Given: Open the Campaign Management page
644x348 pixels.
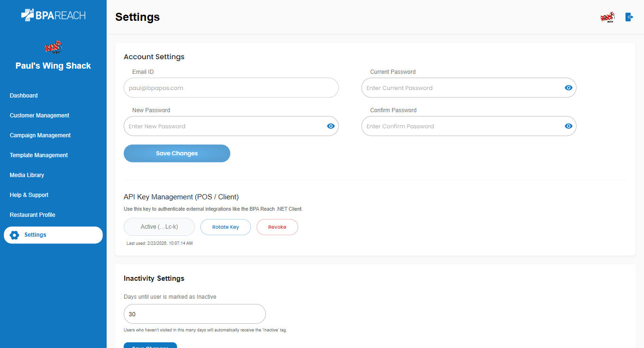Looking at the screenshot, I should tap(40, 135).
